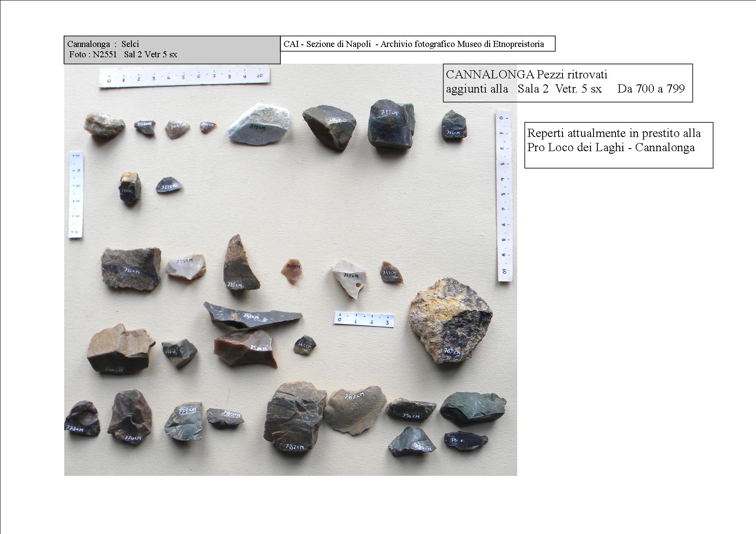Click the small dark flake labeled 780CM
This screenshot has width=756, height=534.
[225, 418]
